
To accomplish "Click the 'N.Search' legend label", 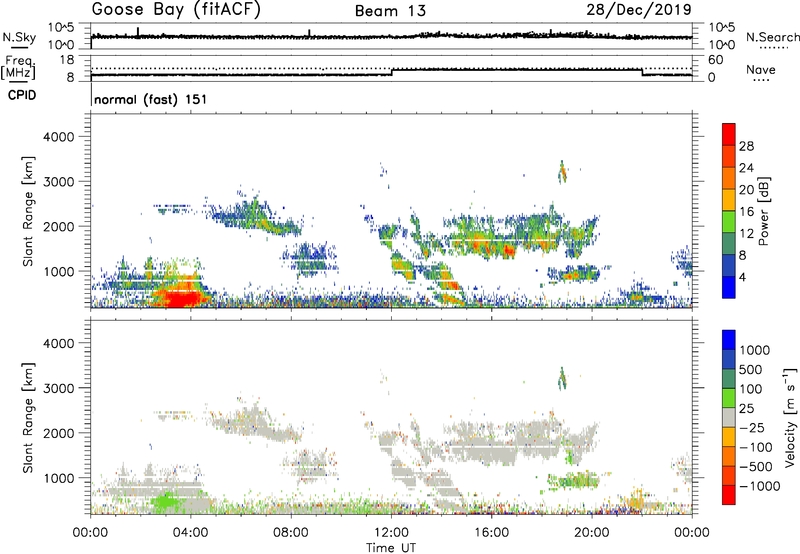I will point(773,37).
